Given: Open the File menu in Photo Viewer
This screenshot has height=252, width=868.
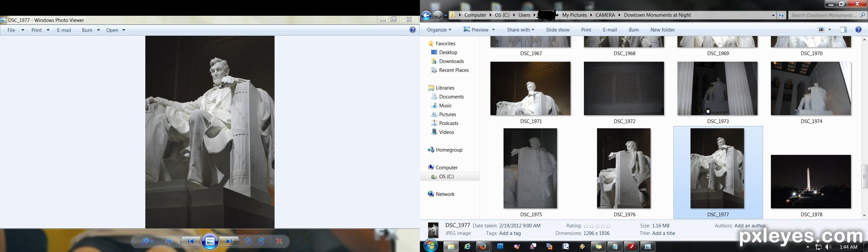Looking at the screenshot, I should [x=15, y=30].
